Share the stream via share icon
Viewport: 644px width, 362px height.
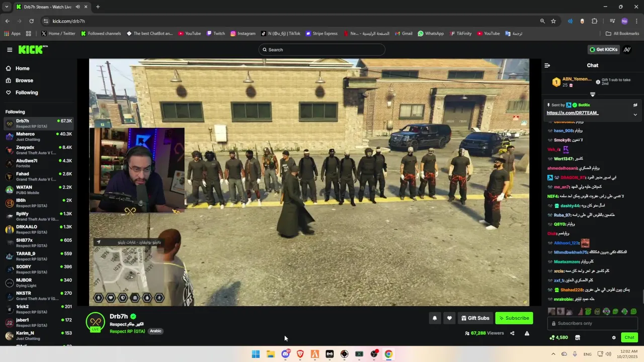pos(512,333)
